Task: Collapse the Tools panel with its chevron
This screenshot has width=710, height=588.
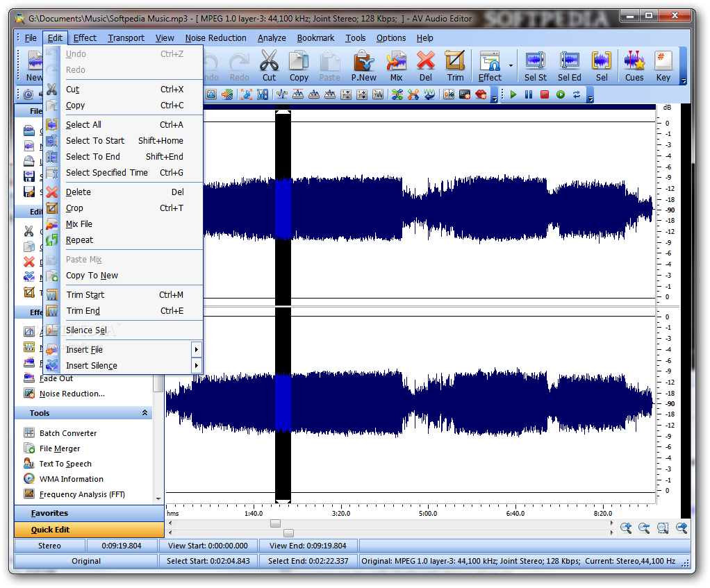Action: [x=145, y=412]
